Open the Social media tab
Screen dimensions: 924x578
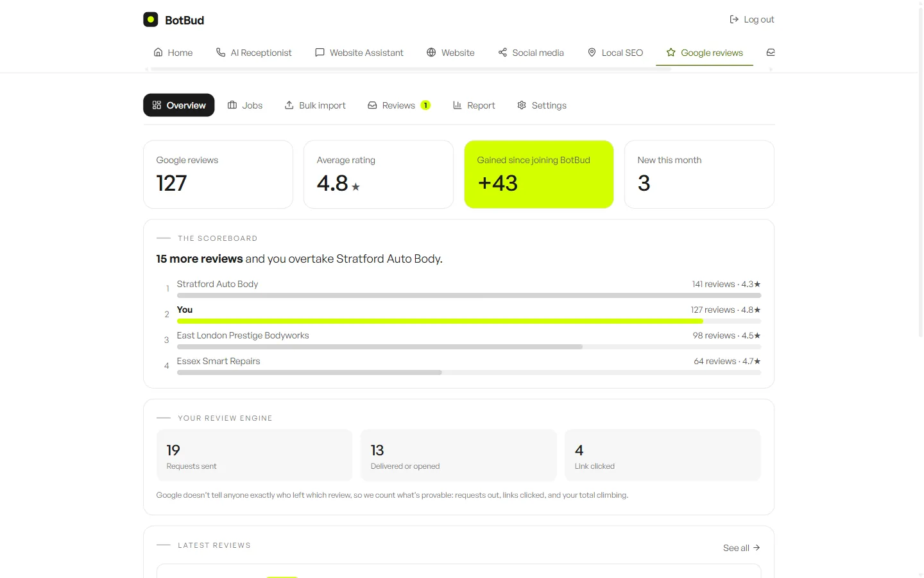tap(531, 53)
